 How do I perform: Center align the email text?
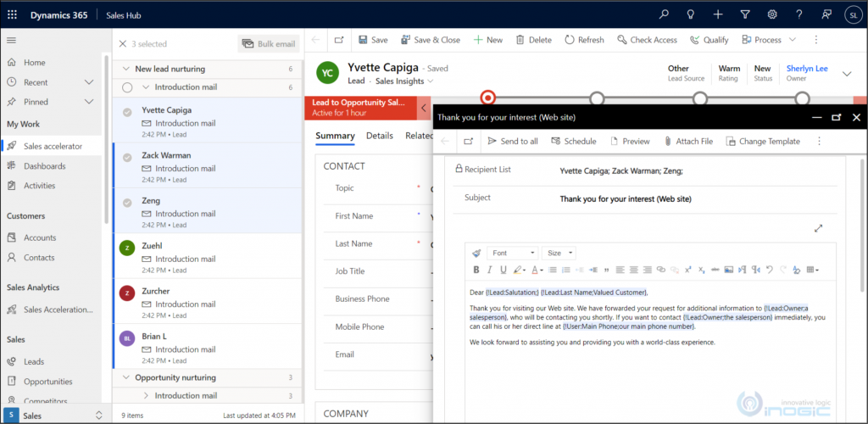click(x=634, y=271)
